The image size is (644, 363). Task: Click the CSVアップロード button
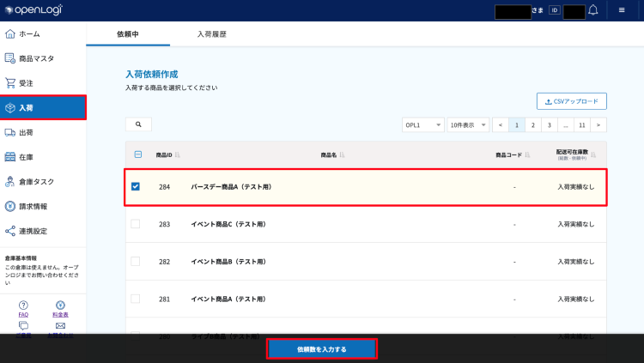click(571, 101)
